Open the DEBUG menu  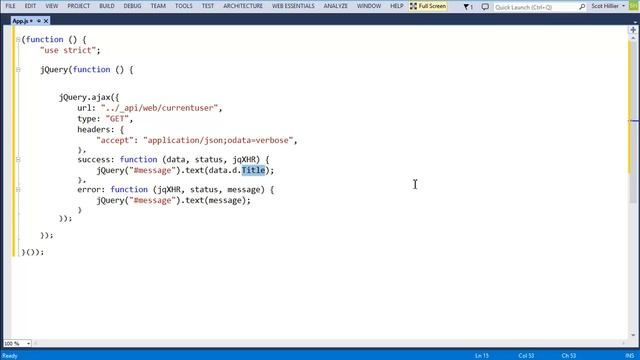(132, 6)
